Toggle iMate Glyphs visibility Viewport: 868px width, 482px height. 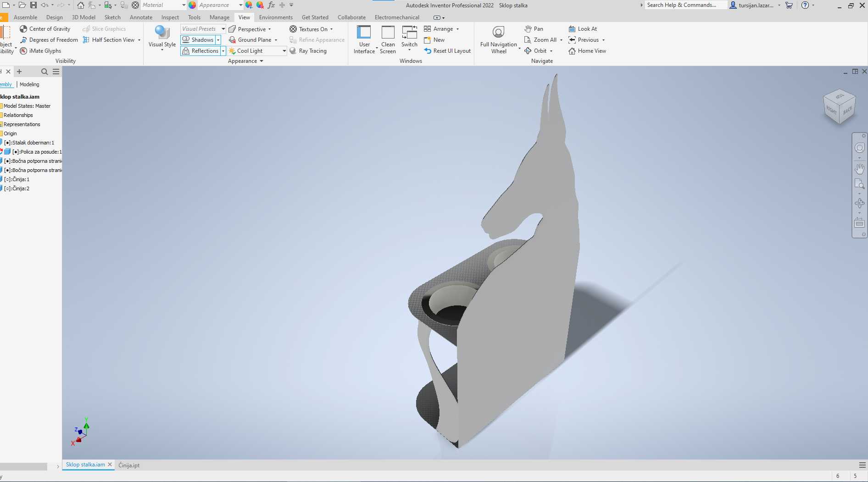pos(40,51)
